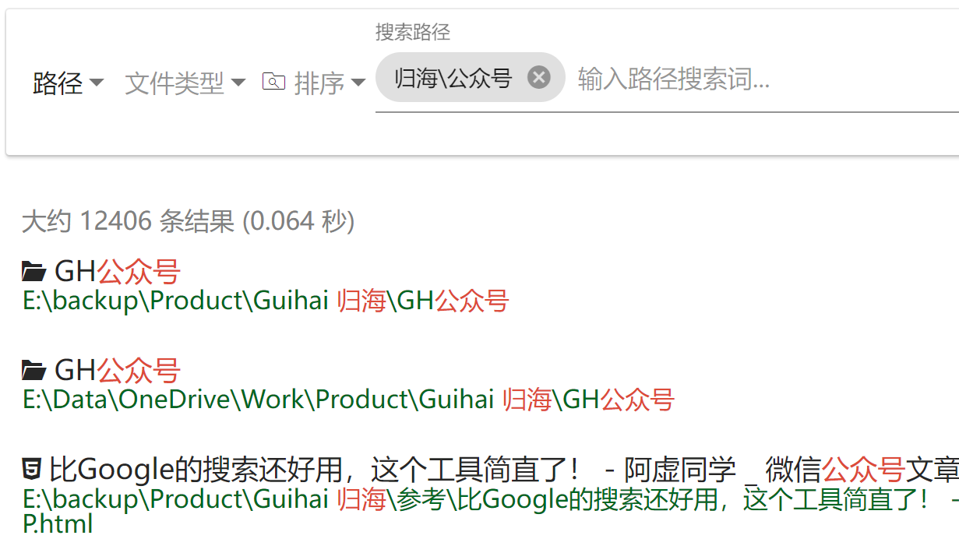The image size is (959, 560).
Task: Click the HTML file icon in third result
Action: point(32,469)
